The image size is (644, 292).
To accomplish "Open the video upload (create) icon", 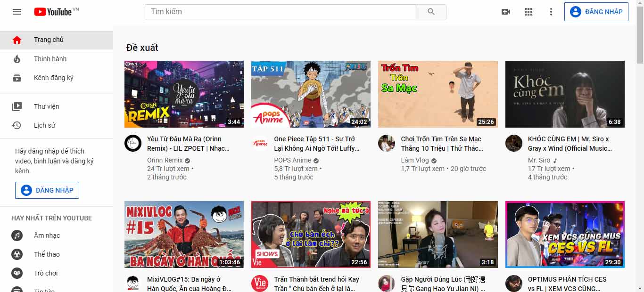I will (506, 12).
